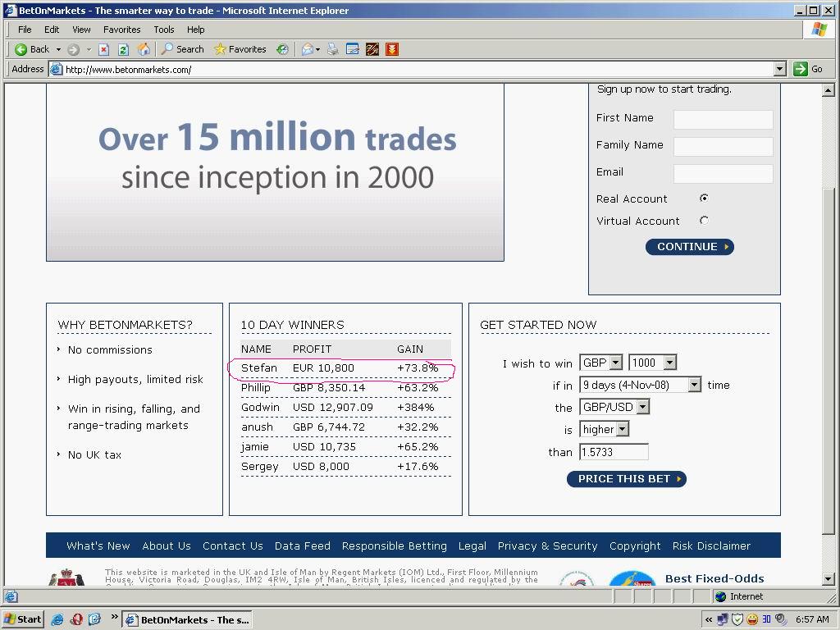
Task: Select the Virtual Account radio button
Action: 704,221
